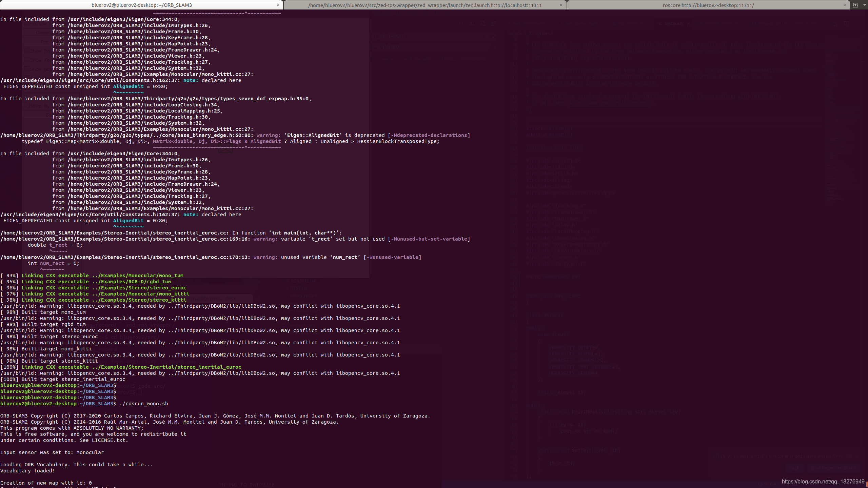868x488 pixels.
Task: Click the blog.csdn.net watermark URL
Action: pyautogui.click(x=823, y=482)
